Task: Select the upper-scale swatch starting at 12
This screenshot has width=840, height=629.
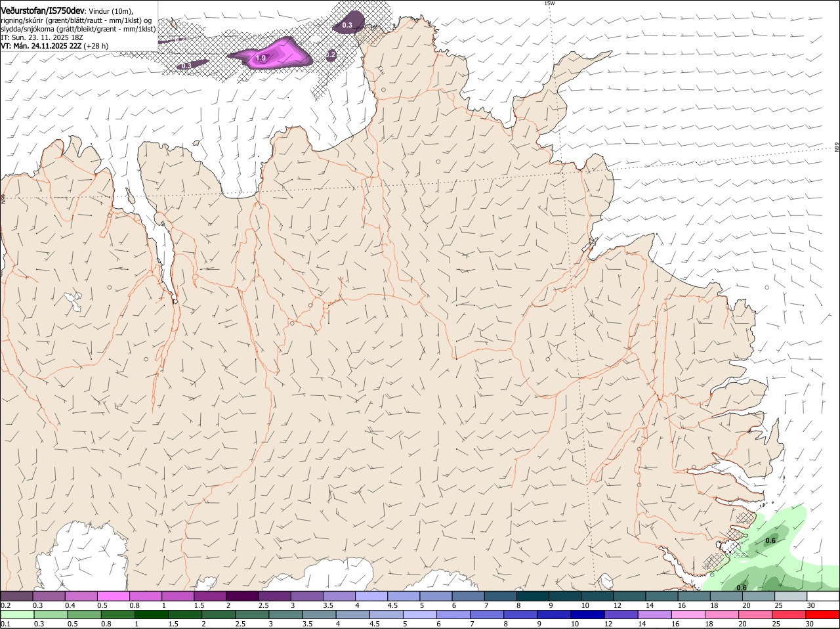Action: pyautogui.click(x=629, y=596)
